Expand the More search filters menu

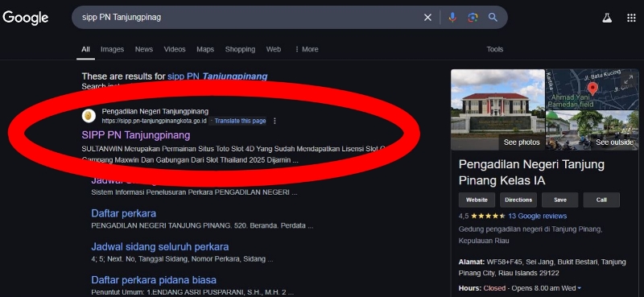coord(307,49)
